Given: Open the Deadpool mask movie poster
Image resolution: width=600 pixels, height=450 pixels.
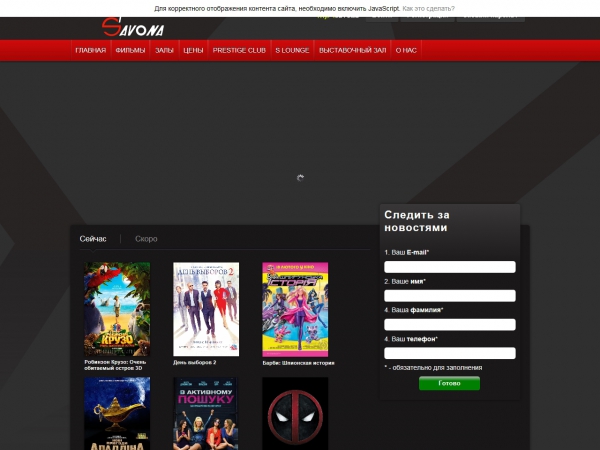Looking at the screenshot, I should [x=295, y=414].
